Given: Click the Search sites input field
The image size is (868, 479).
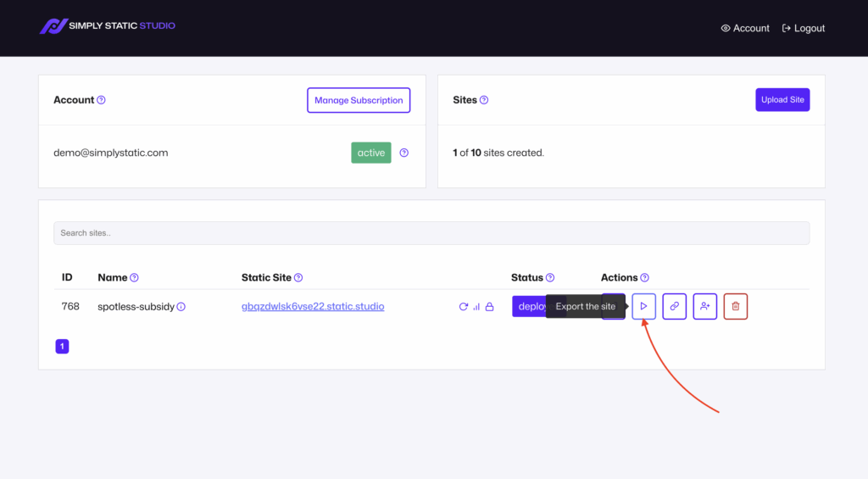Looking at the screenshot, I should [x=431, y=233].
